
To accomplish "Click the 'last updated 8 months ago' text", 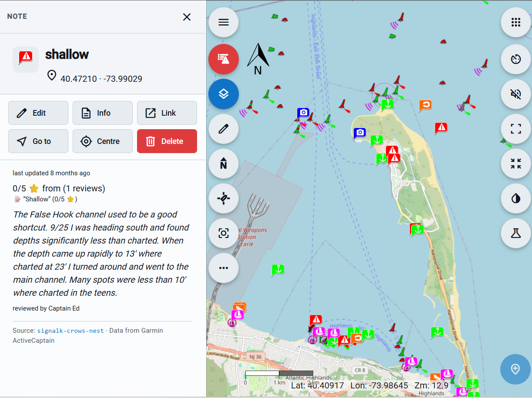I will click(51, 173).
